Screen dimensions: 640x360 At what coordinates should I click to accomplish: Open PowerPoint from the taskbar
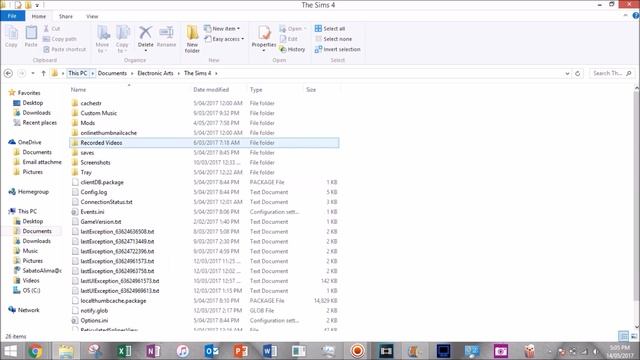(240, 351)
